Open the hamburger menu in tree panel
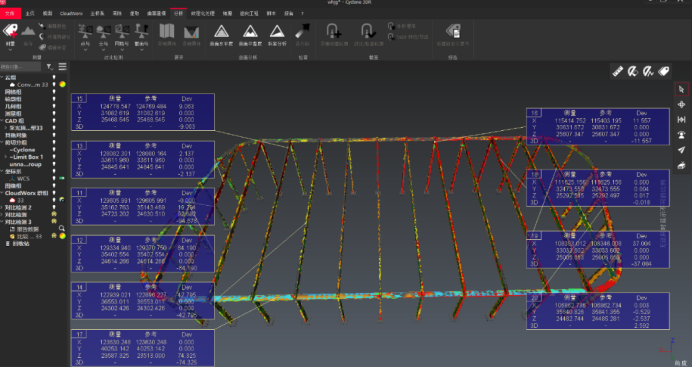The height and width of the screenshot is (367, 692). pyautogui.click(x=63, y=67)
